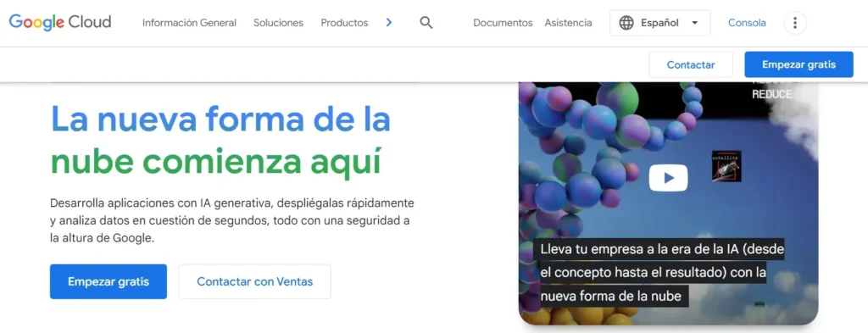
Task: Click the Contactar button in the header
Action: 691,64
